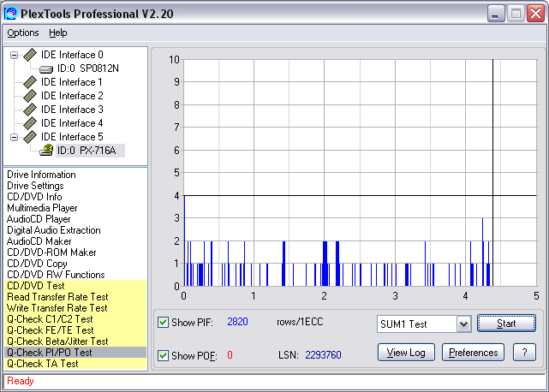549x392 pixels.
Task: Select IDE Interface 4 label
Action: pos(72,123)
